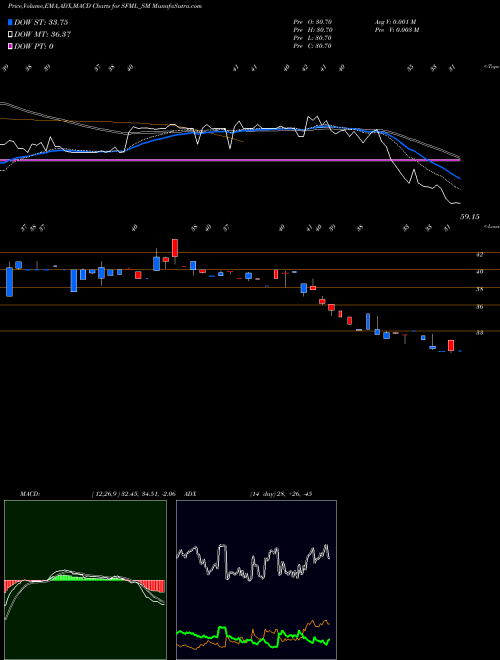This screenshot has height=660, width=500.
Task: Click the 'Pre C: 30.70' value
Action: coord(313,46)
